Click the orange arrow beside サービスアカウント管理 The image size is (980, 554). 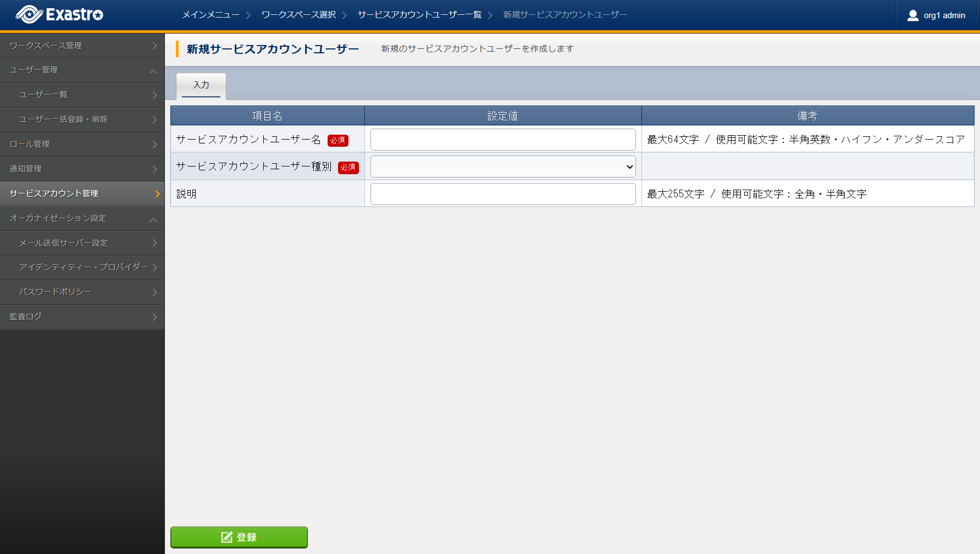(x=157, y=194)
